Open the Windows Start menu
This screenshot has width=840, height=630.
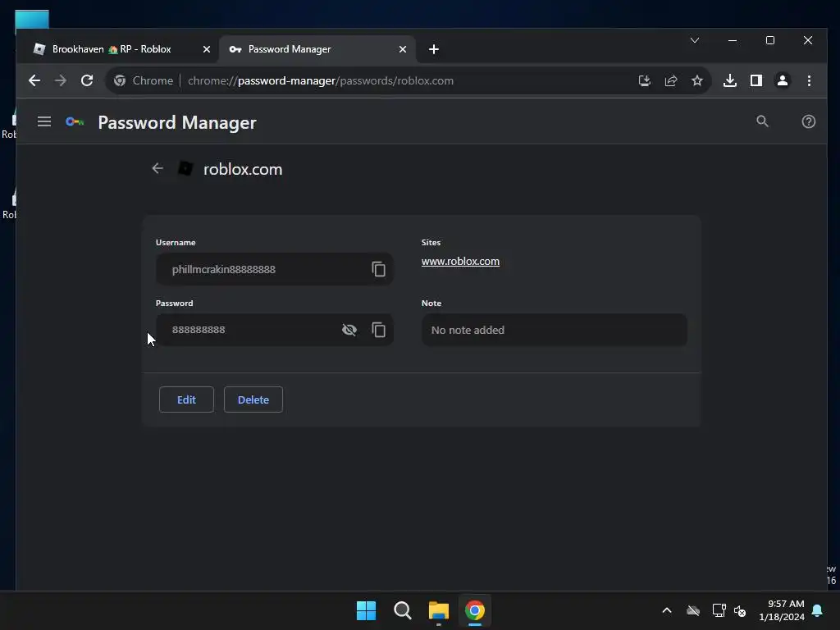pyautogui.click(x=367, y=610)
